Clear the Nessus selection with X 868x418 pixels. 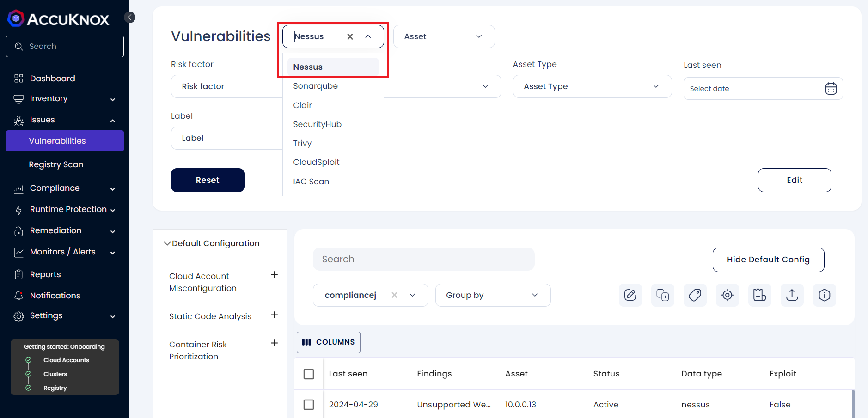[350, 36]
